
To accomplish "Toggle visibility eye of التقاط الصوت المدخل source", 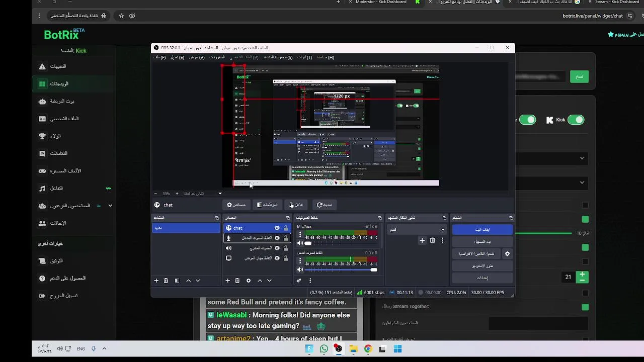I will [277, 238].
